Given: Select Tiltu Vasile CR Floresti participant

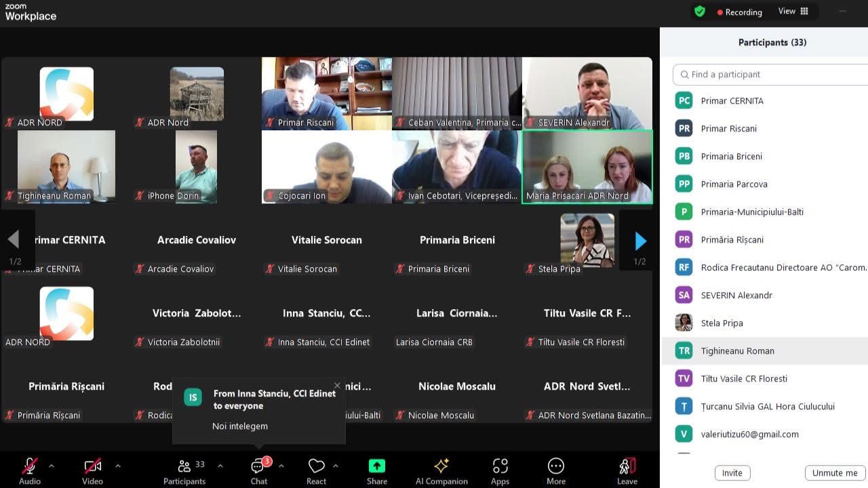Looking at the screenshot, I should [765, 379].
